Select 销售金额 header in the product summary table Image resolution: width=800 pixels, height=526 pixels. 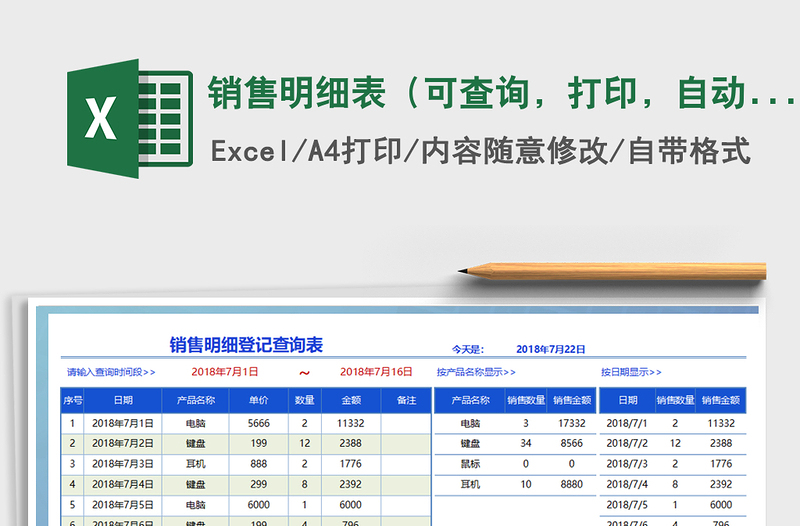click(x=571, y=400)
